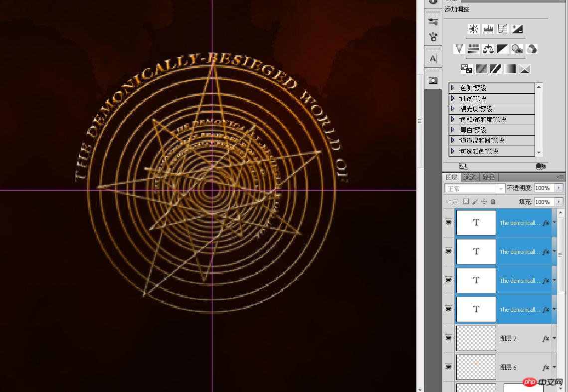Open the Clone Source panel icon

click(433, 36)
